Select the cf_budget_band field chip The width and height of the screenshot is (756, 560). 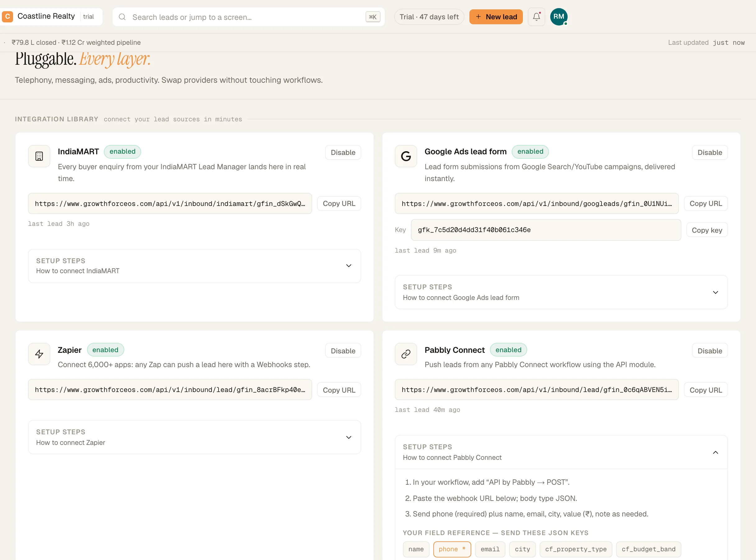pyautogui.click(x=648, y=549)
